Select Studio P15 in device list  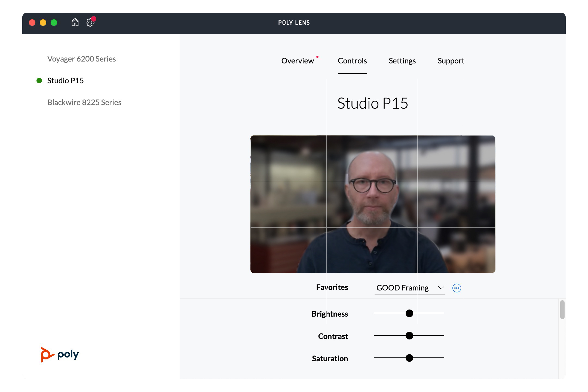(x=65, y=81)
